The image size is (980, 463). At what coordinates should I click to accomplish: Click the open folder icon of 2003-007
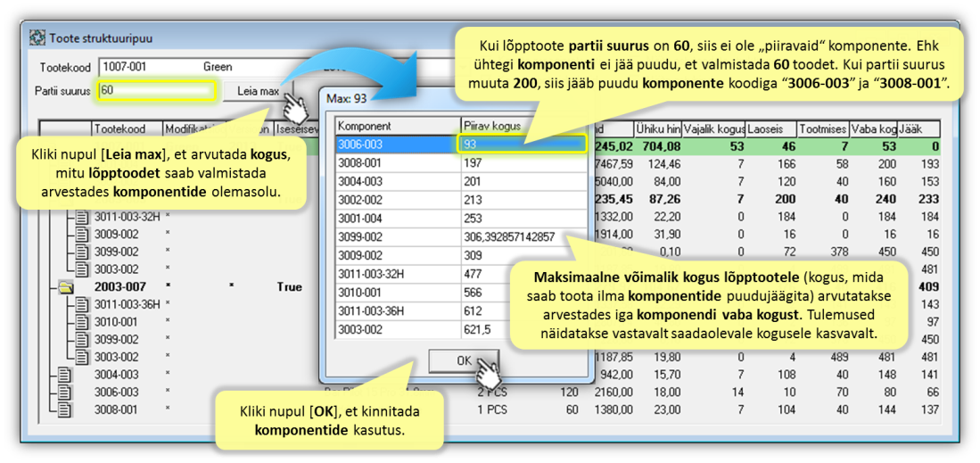(x=65, y=287)
